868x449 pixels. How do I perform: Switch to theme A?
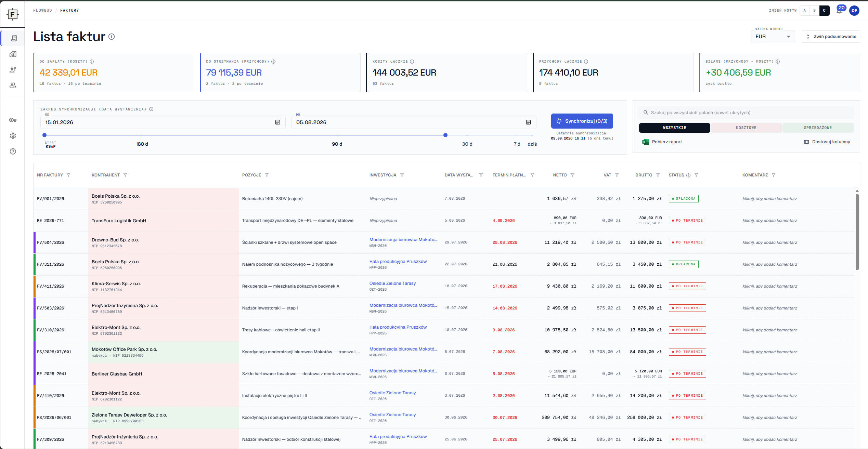[805, 11]
